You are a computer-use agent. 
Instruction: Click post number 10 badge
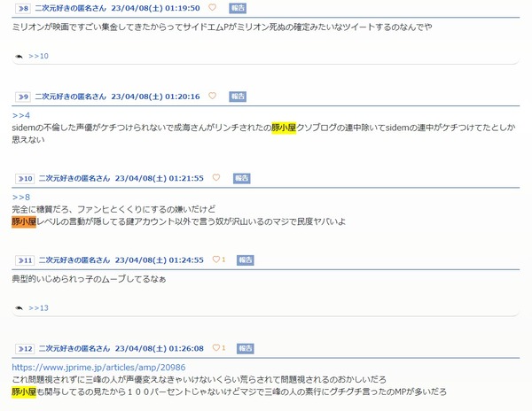point(25,179)
